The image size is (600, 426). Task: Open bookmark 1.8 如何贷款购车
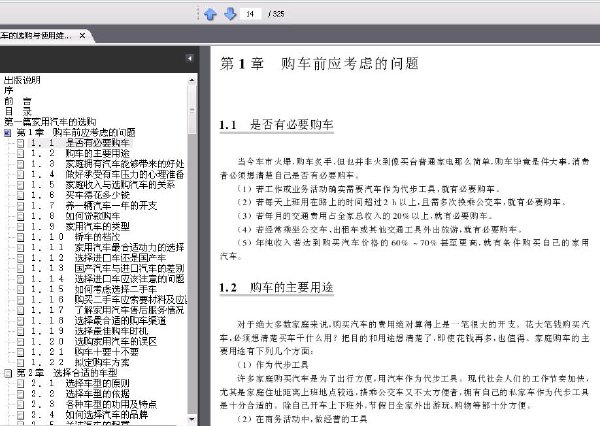tap(75, 216)
